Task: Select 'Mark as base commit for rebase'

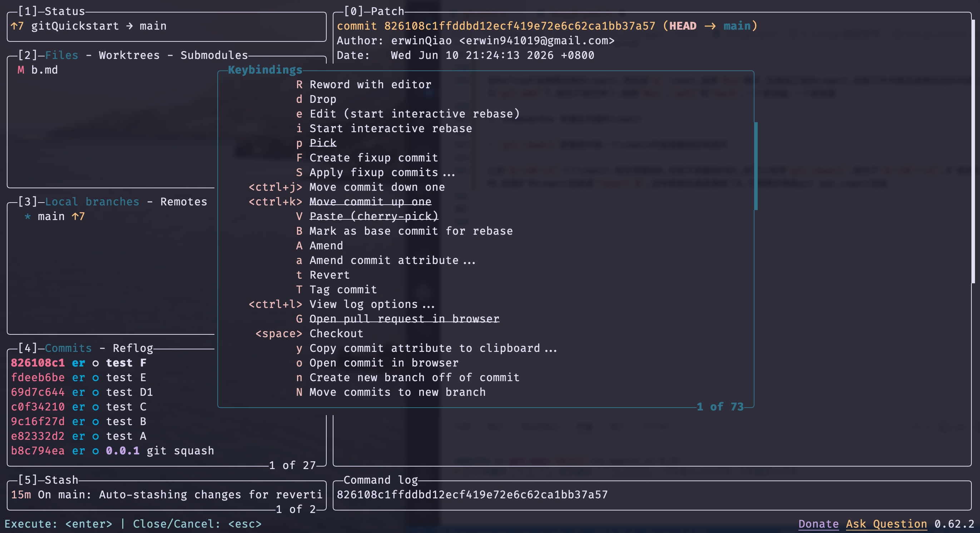Action: [x=404, y=231]
